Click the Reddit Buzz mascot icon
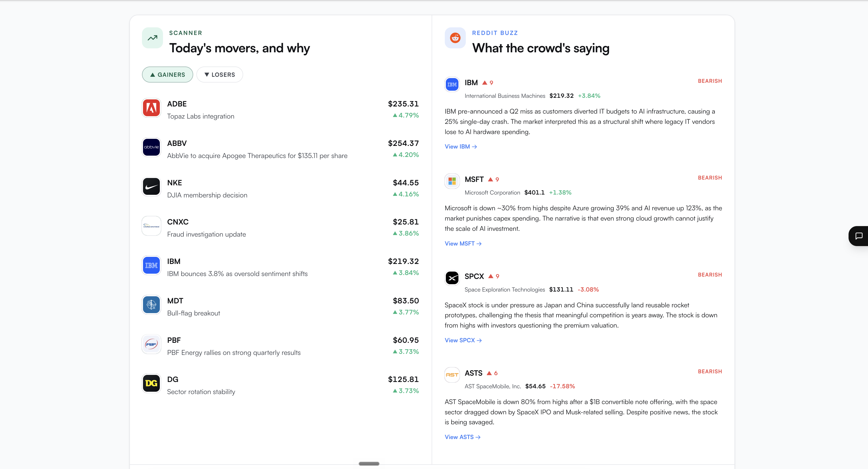This screenshot has height=469, width=868. (x=455, y=38)
